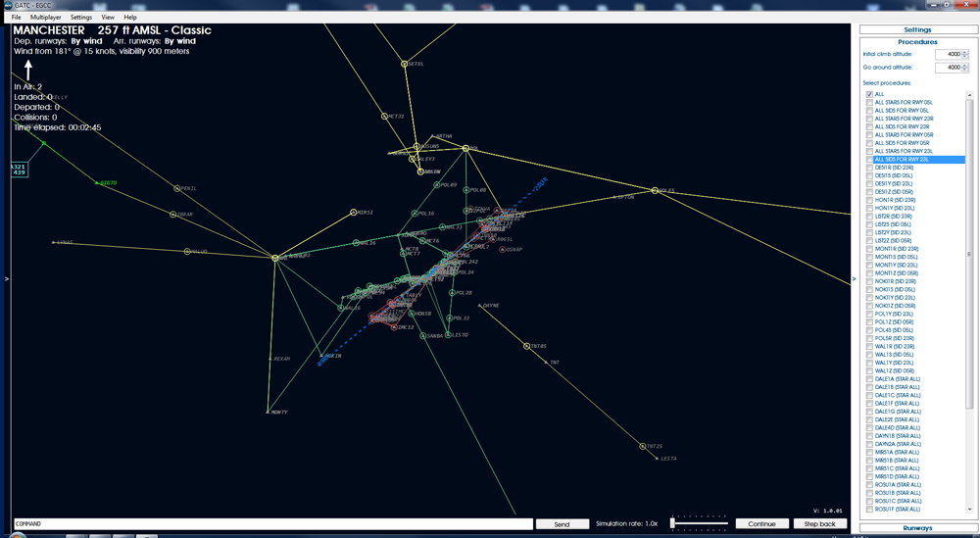Click the MONTY waypoint triangle

(269, 412)
